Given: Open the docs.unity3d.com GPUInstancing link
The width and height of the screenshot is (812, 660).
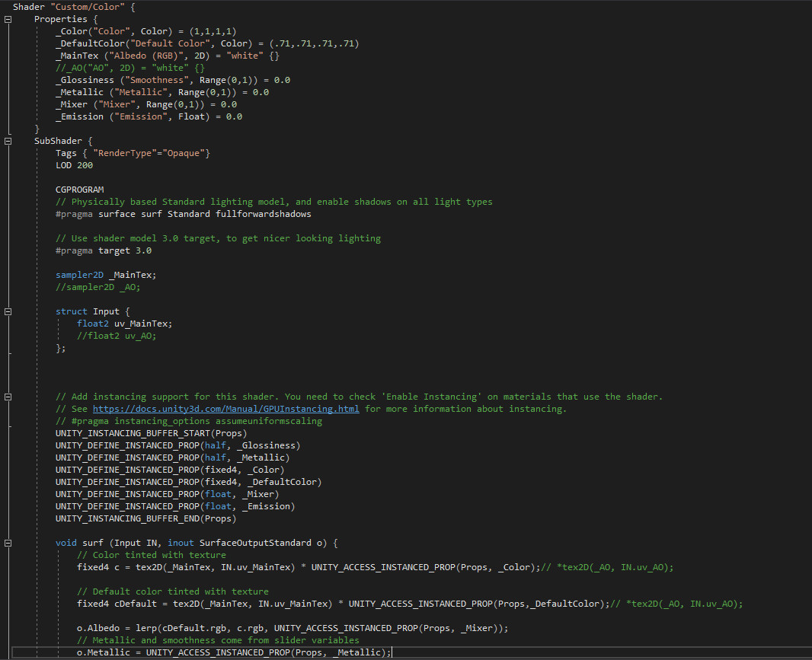Looking at the screenshot, I should [x=225, y=409].
